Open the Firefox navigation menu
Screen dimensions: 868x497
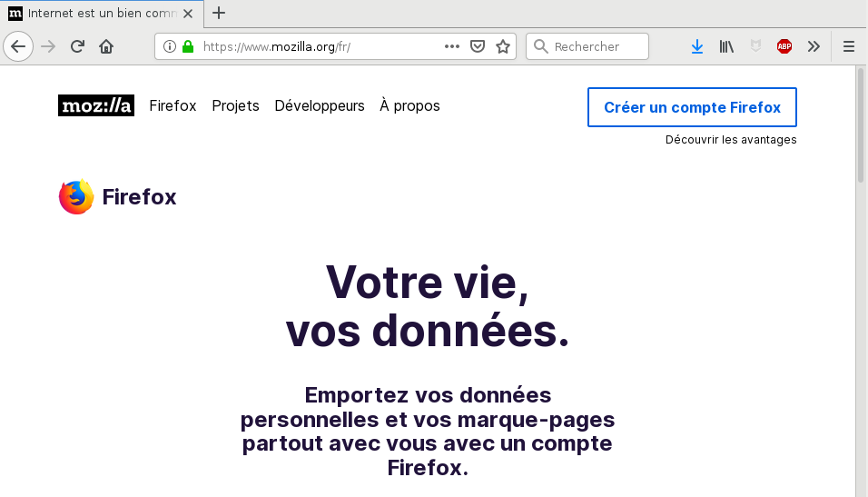[x=173, y=105]
